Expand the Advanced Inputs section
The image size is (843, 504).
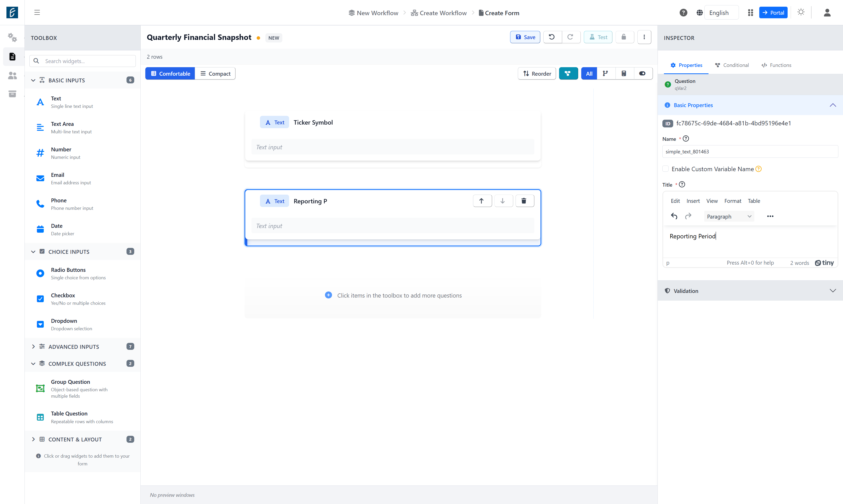coord(83,346)
